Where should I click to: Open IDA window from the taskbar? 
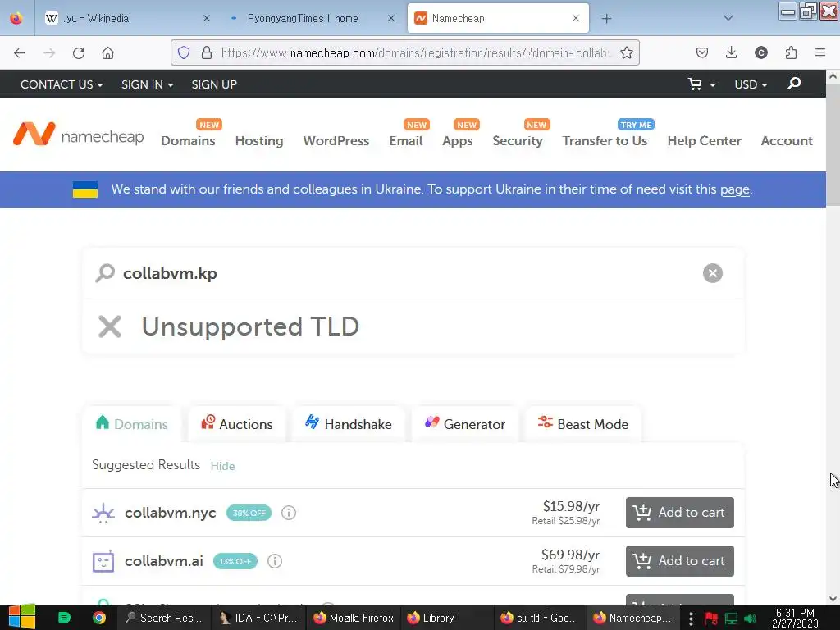(258, 618)
